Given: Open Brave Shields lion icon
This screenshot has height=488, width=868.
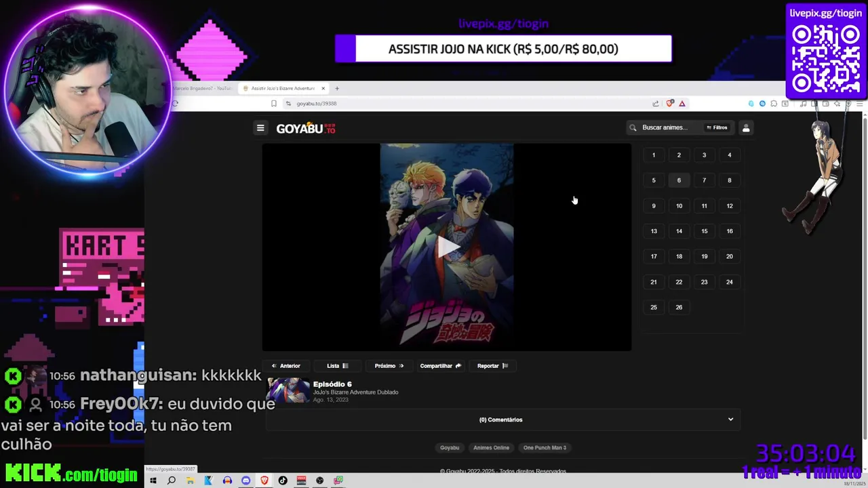Looking at the screenshot, I should pyautogui.click(x=670, y=104).
